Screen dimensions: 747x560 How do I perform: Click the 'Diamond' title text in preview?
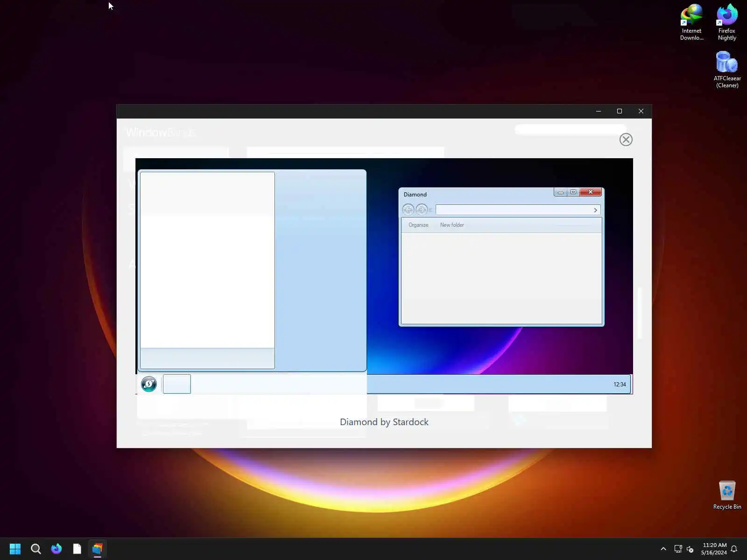click(x=415, y=195)
